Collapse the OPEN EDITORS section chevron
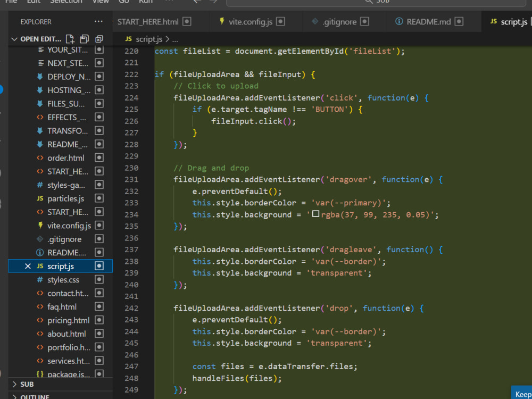Screen dimensions: 532x399 [x=14, y=39]
